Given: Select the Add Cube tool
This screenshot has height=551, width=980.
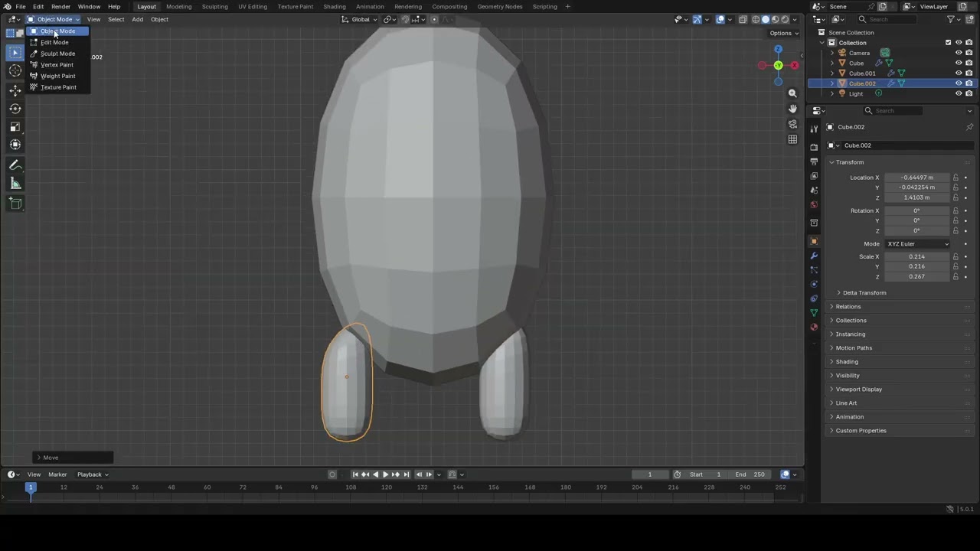Looking at the screenshot, I should 15,203.
